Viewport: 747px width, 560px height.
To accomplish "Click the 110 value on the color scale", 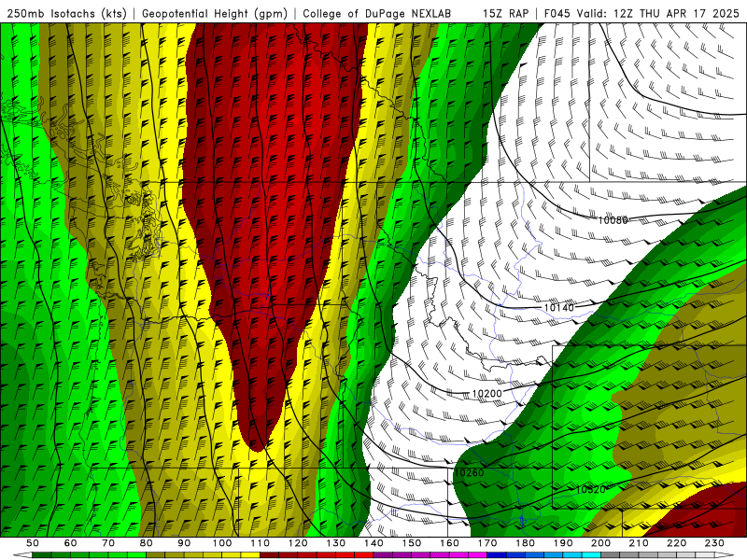I will click(x=260, y=543).
